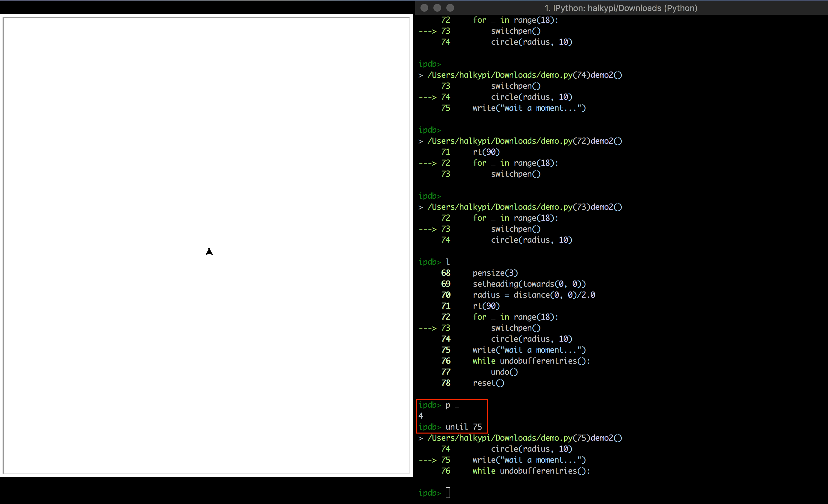The height and width of the screenshot is (504, 828).
Task: Click the printed value '4' output
Action: point(421,416)
